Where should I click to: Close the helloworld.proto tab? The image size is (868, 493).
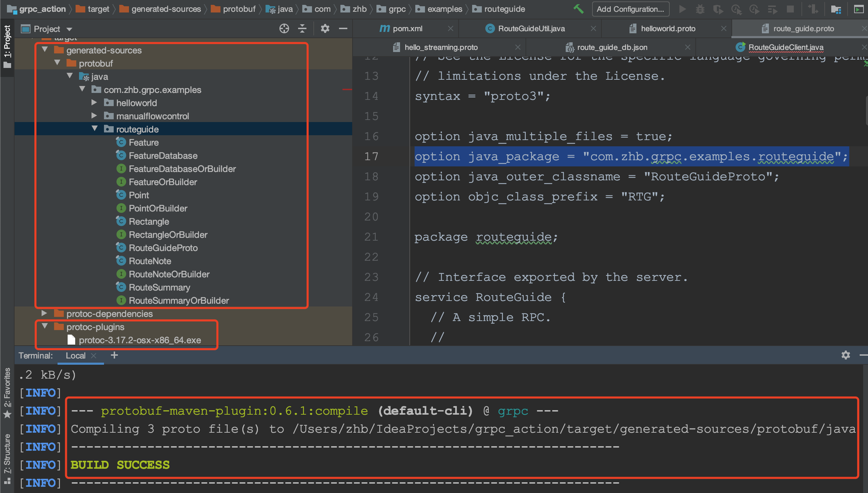[724, 28]
